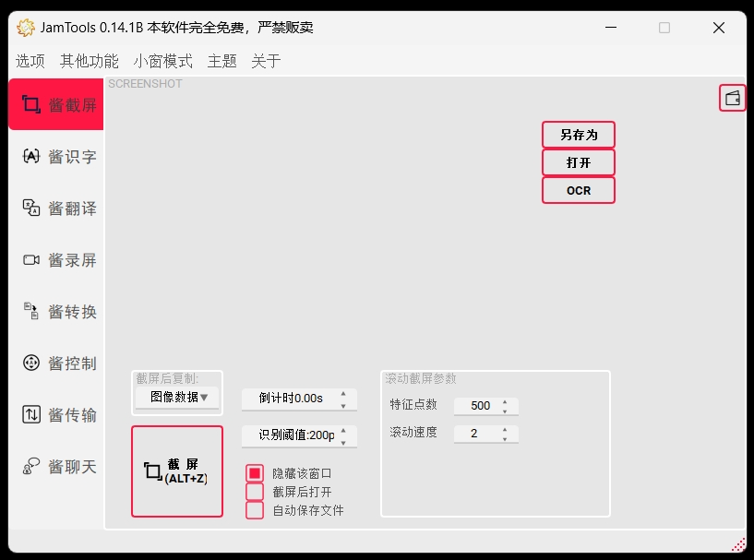Image resolution: width=754 pixels, height=560 pixels.
Task: Switch to the 酱翻译 translate tab
Action: (56, 209)
